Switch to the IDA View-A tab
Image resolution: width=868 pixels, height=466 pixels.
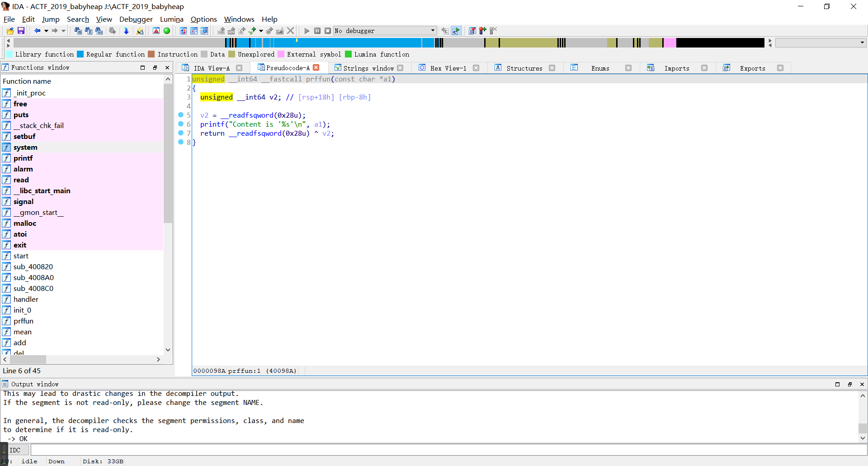coord(211,68)
